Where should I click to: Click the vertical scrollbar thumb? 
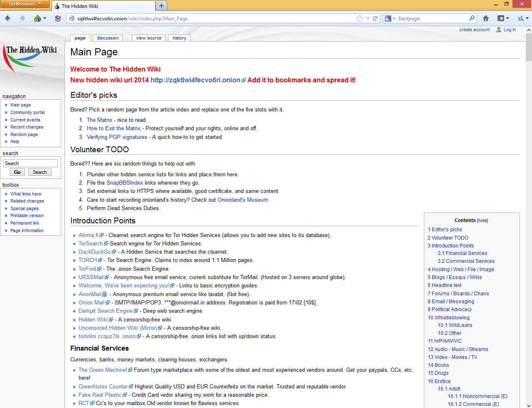[529, 47]
